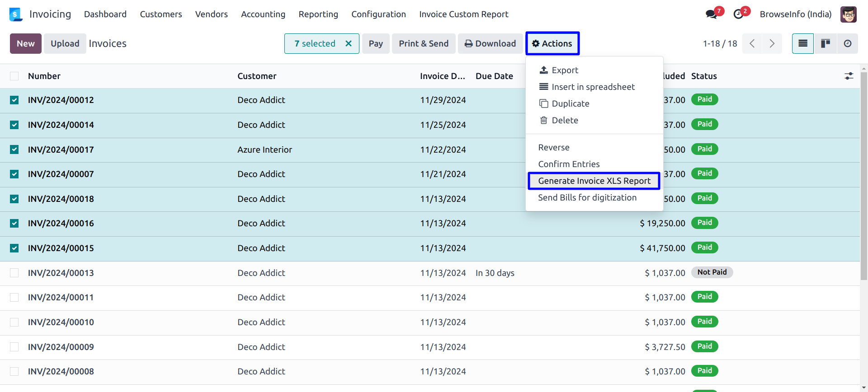Image resolution: width=868 pixels, height=392 pixels.
Task: Toggle the select-all header checkbox
Action: [14, 76]
